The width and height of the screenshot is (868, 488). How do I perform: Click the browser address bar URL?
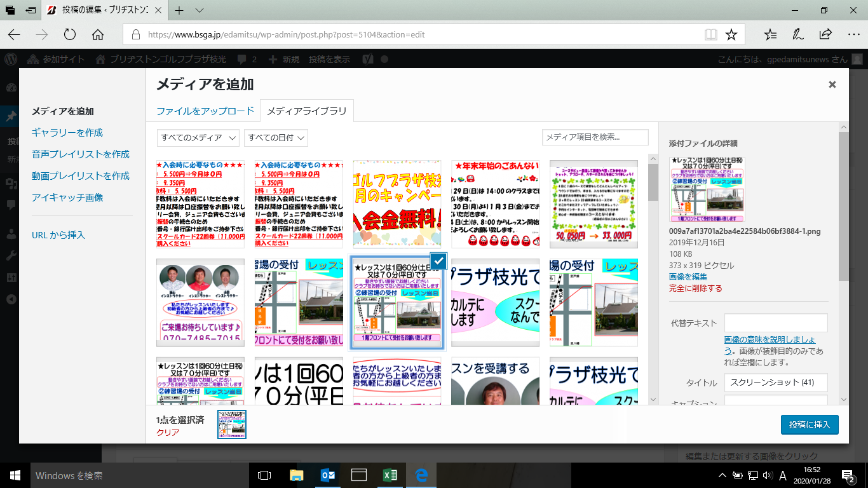click(286, 35)
